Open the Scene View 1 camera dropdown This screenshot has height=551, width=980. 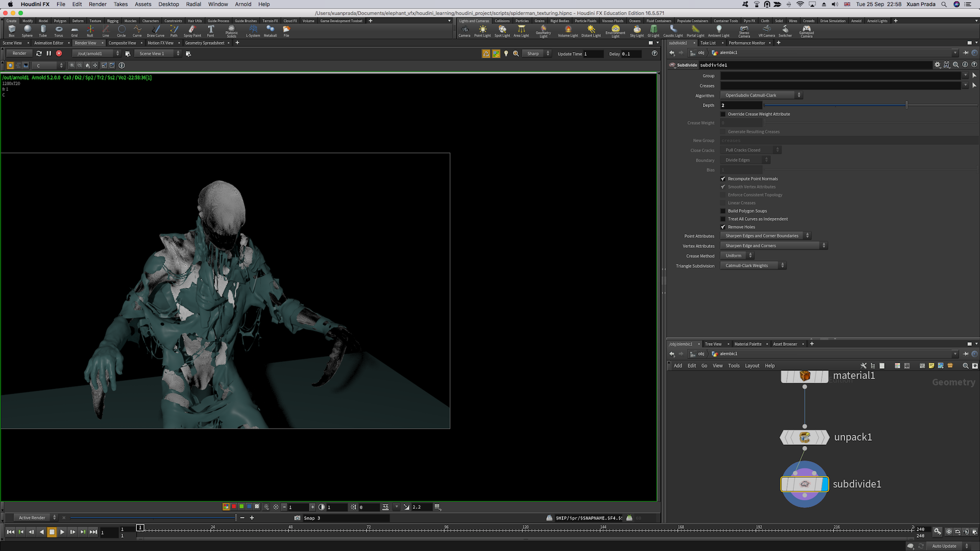159,54
